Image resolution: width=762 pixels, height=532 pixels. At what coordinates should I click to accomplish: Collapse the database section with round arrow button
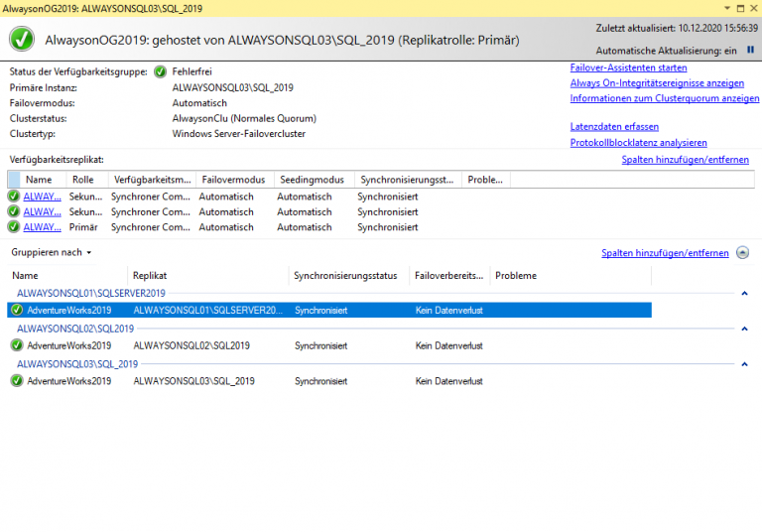[x=742, y=252]
